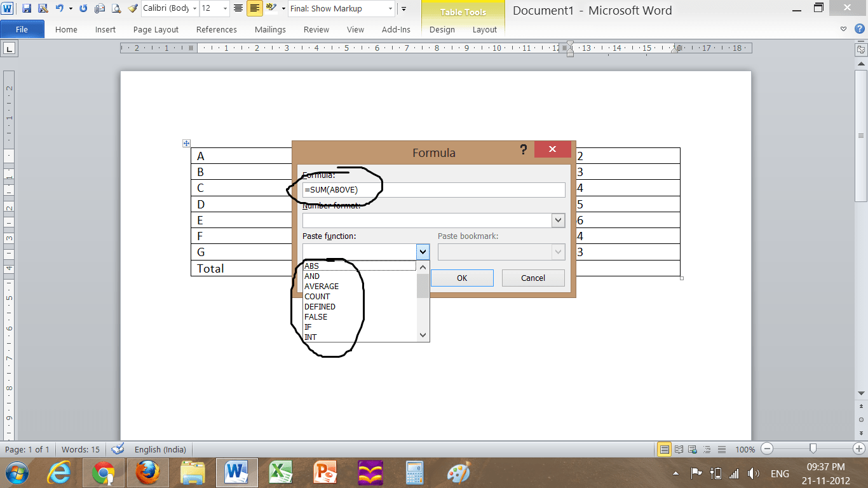Click the Save As icon in Quick Access Toolbar
Screen dimensions: 868x488
click(43, 8)
